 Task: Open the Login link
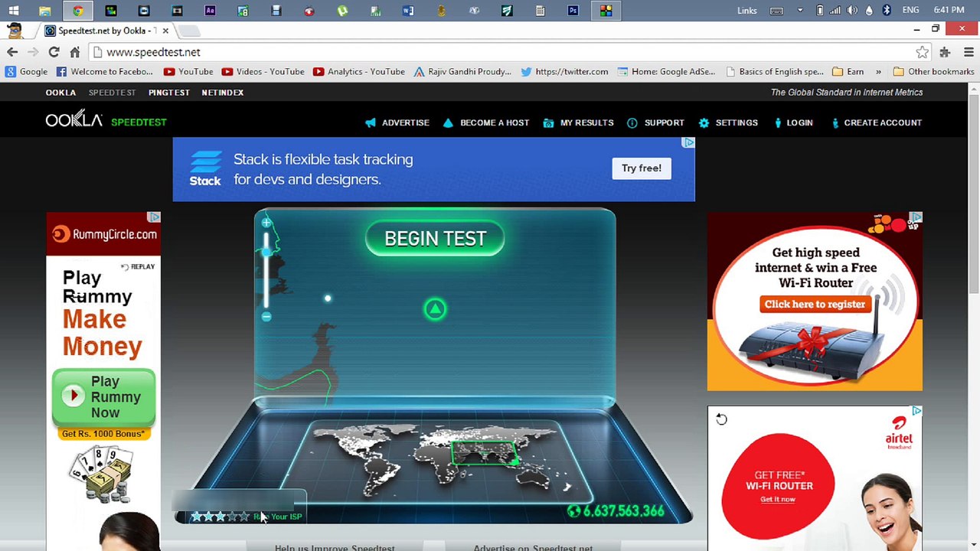pos(799,122)
